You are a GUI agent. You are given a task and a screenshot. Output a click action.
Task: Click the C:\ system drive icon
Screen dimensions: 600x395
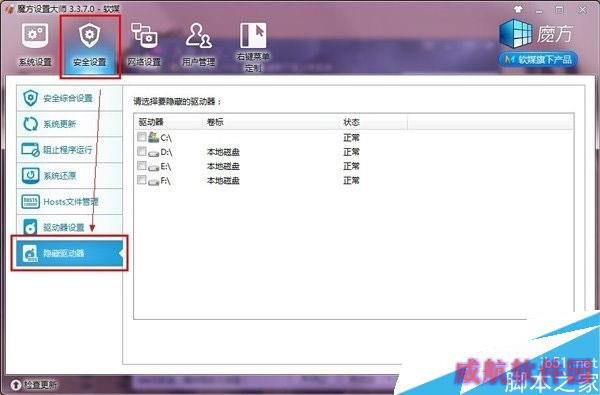point(153,137)
